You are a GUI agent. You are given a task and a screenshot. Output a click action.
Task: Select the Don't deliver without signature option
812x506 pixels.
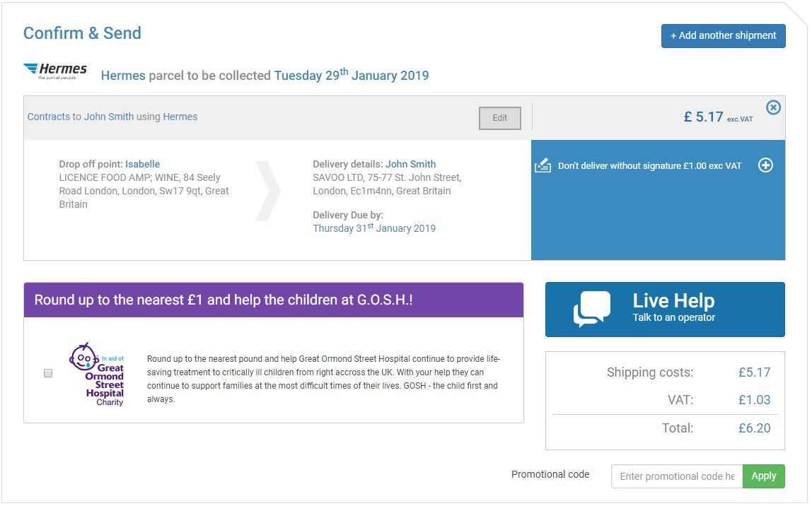(648, 165)
